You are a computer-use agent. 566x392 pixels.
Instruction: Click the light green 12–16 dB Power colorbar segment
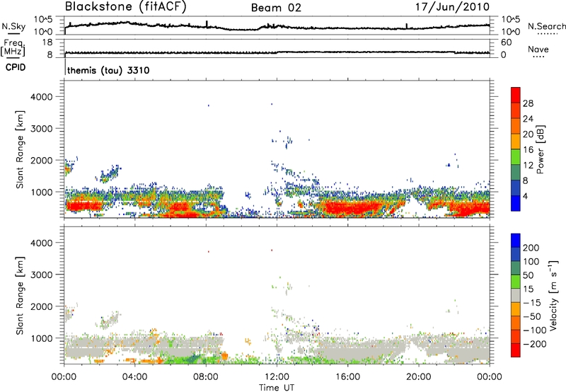pos(516,156)
